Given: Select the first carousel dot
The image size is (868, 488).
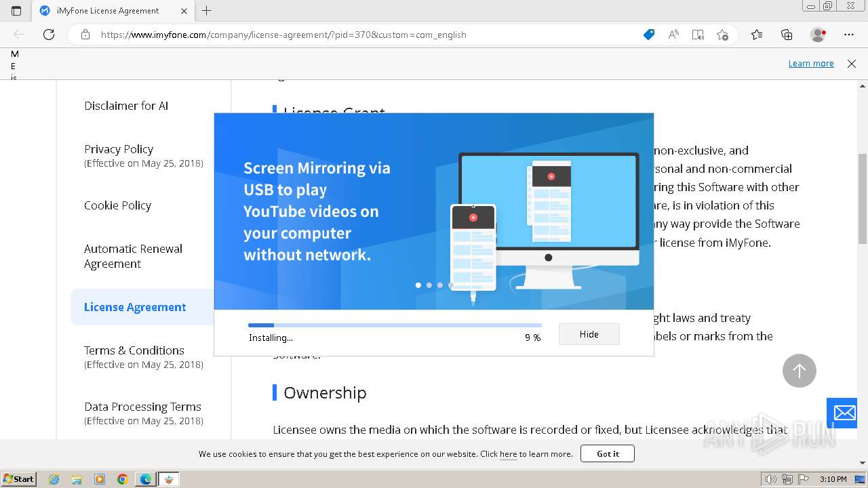Looking at the screenshot, I should point(418,285).
